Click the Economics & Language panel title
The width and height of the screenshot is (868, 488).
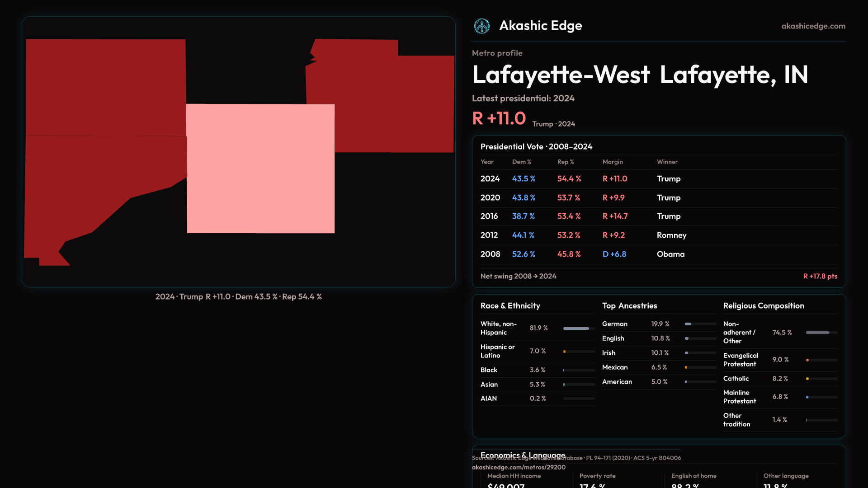[x=523, y=454]
